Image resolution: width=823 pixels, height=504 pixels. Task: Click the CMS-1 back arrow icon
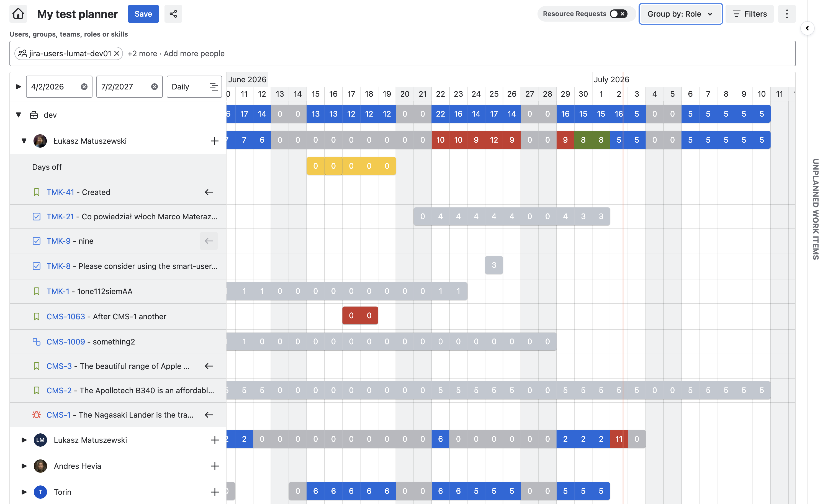pyautogui.click(x=209, y=415)
